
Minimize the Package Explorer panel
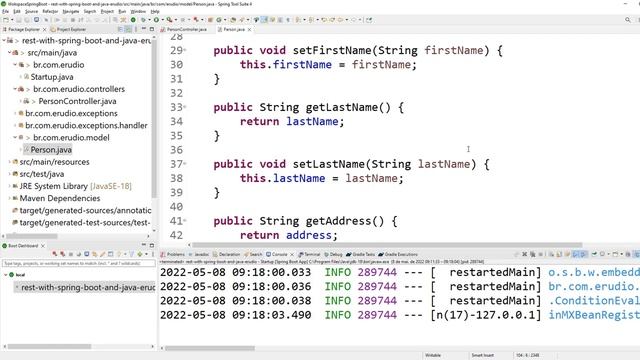[144, 29]
